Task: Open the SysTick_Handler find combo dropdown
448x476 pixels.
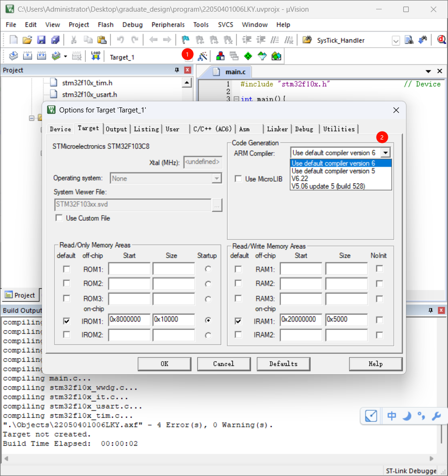Action: point(396,41)
